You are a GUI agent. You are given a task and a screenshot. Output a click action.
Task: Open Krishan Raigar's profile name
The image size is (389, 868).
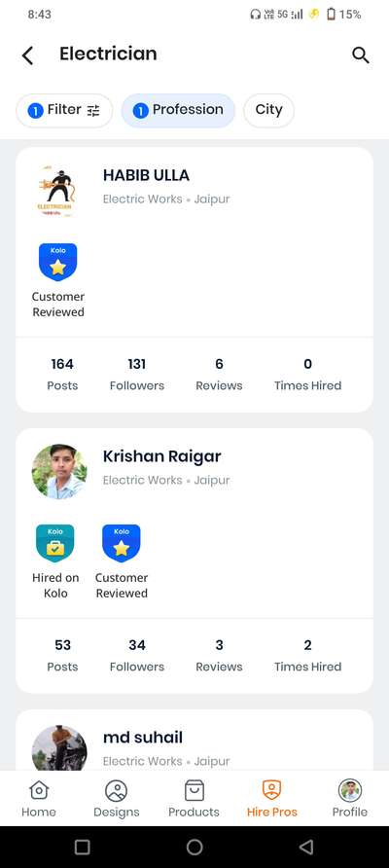point(162,456)
